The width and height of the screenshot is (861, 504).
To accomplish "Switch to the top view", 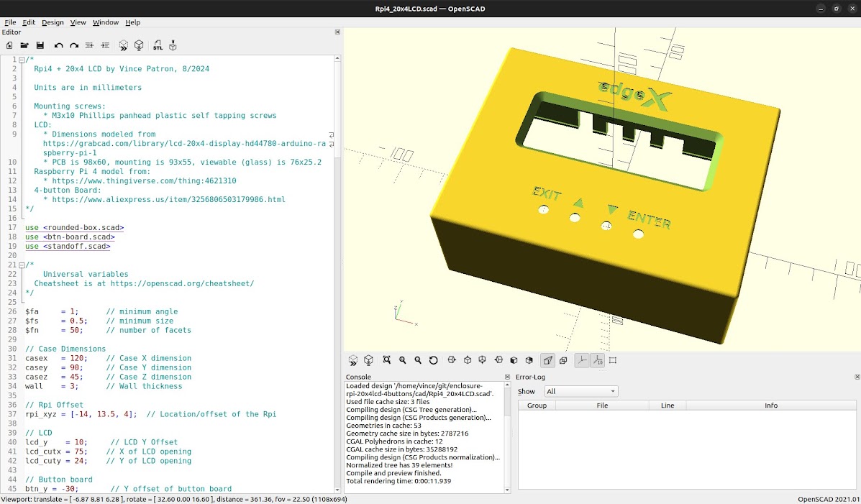I will 468,360.
